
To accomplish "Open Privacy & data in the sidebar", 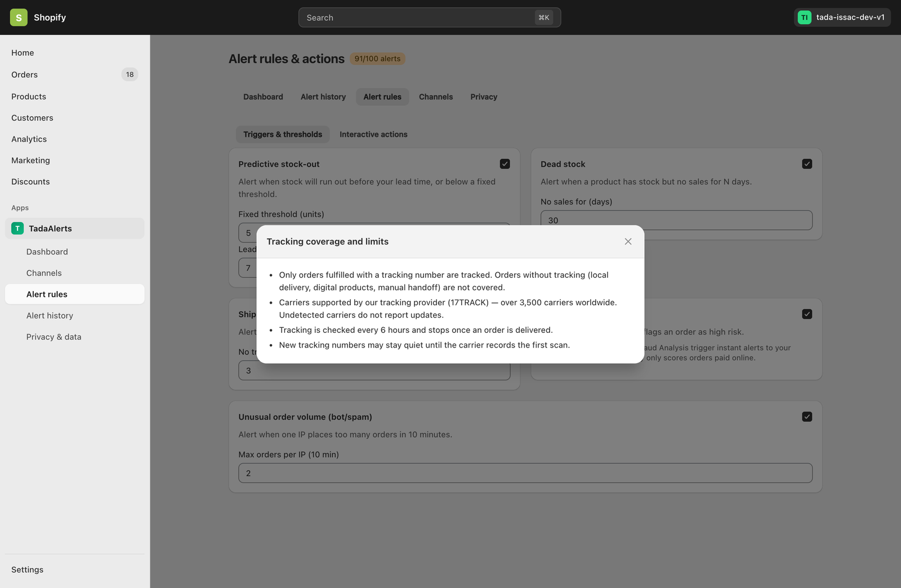I will point(75,337).
